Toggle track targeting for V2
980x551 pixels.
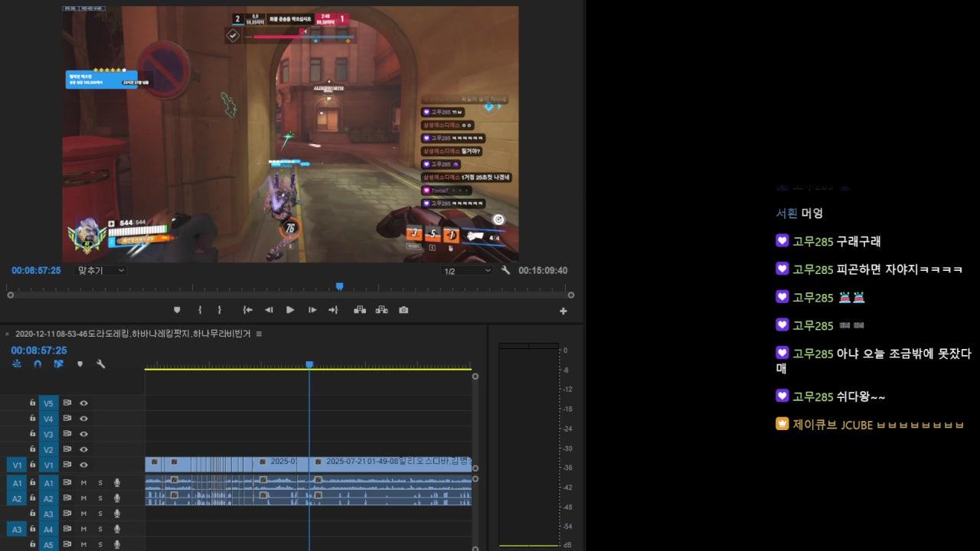tap(49, 449)
